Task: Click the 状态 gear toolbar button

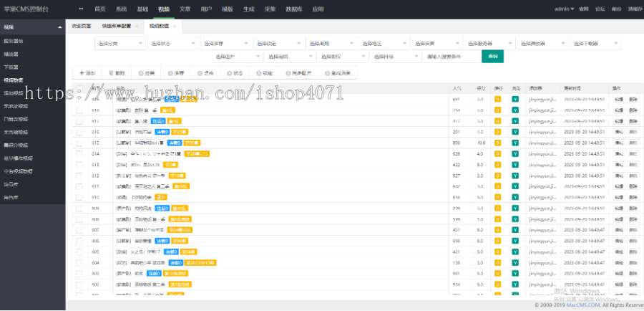Action: (x=235, y=73)
